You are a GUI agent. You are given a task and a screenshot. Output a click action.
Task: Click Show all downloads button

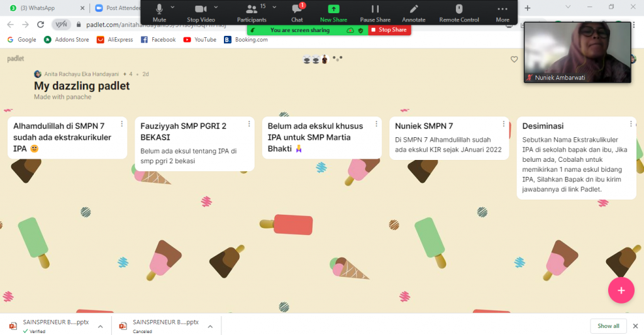point(608,326)
